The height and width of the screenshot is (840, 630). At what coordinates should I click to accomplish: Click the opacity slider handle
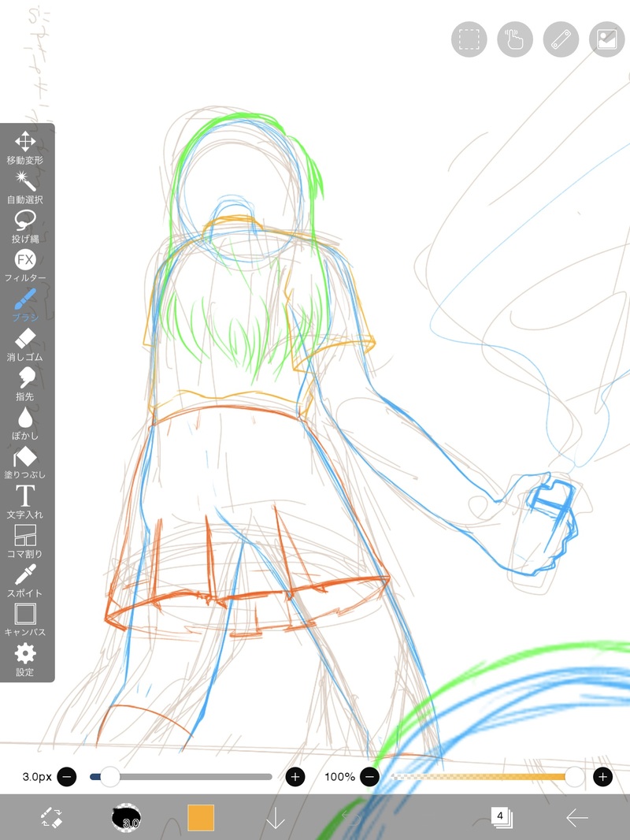pos(575,776)
